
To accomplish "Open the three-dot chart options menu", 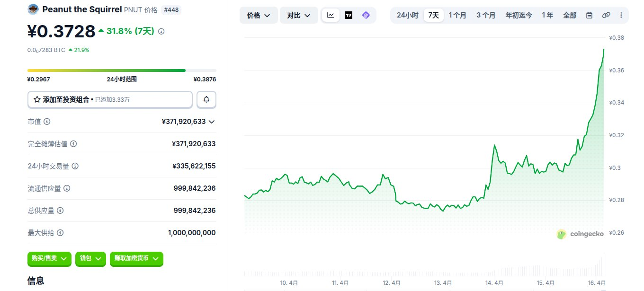I will click(621, 15).
